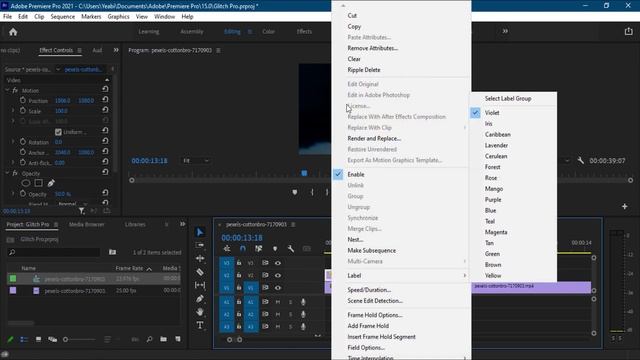The image size is (640, 360).
Task: Click timeline Add Marker icon
Action: coord(275,249)
